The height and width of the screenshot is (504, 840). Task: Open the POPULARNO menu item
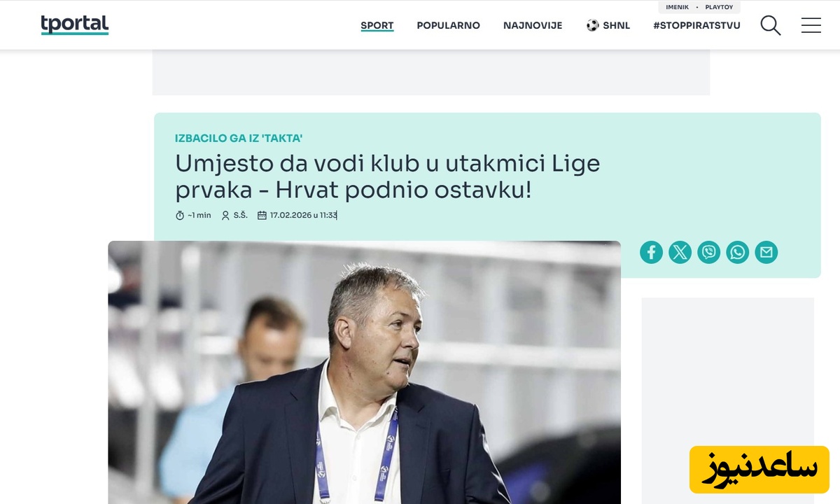click(x=449, y=25)
